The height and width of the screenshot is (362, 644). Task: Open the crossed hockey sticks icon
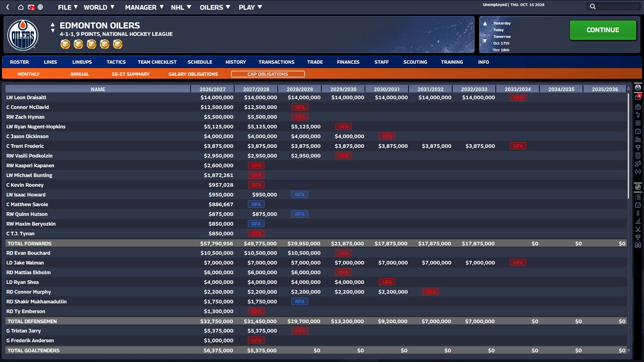(638, 229)
